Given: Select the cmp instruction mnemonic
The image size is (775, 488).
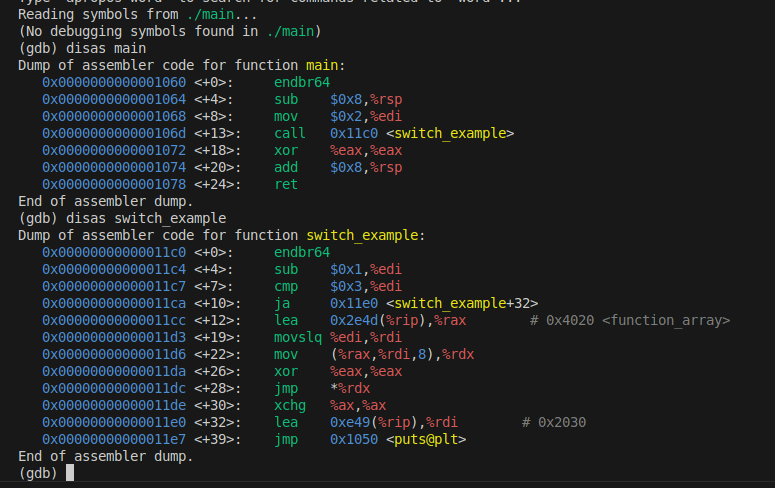Looking at the screenshot, I should coord(286,286).
